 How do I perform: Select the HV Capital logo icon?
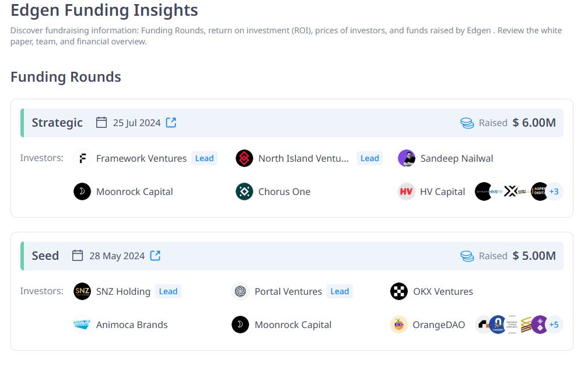(x=406, y=191)
